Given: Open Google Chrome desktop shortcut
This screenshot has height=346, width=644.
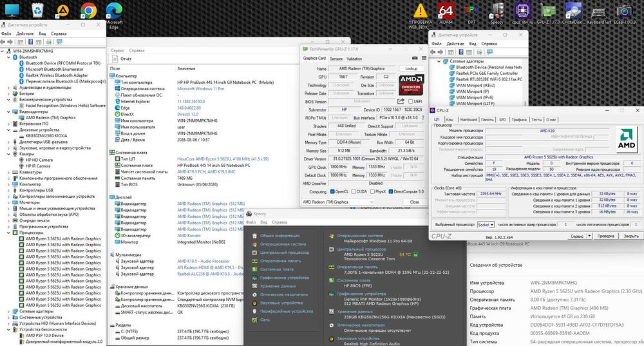Looking at the screenshot, I should tap(88, 11).
